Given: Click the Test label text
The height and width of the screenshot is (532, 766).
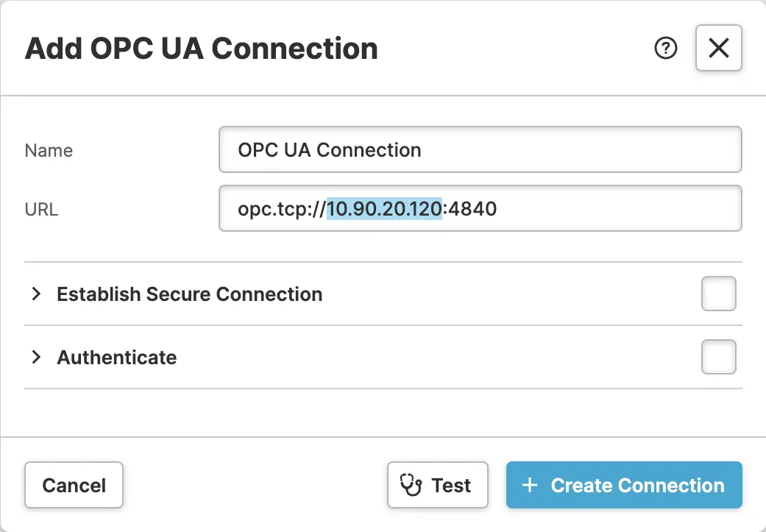Looking at the screenshot, I should [451, 486].
